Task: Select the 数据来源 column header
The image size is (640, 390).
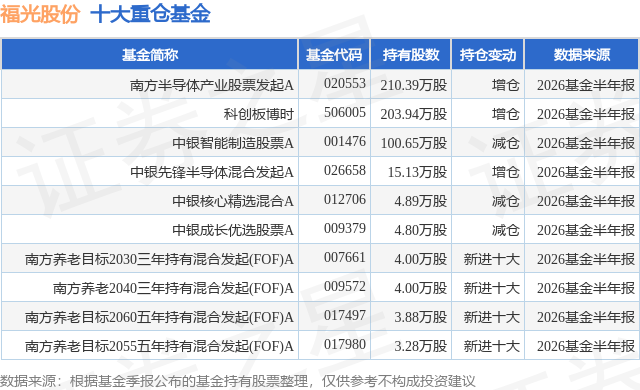Action: [x=582, y=55]
